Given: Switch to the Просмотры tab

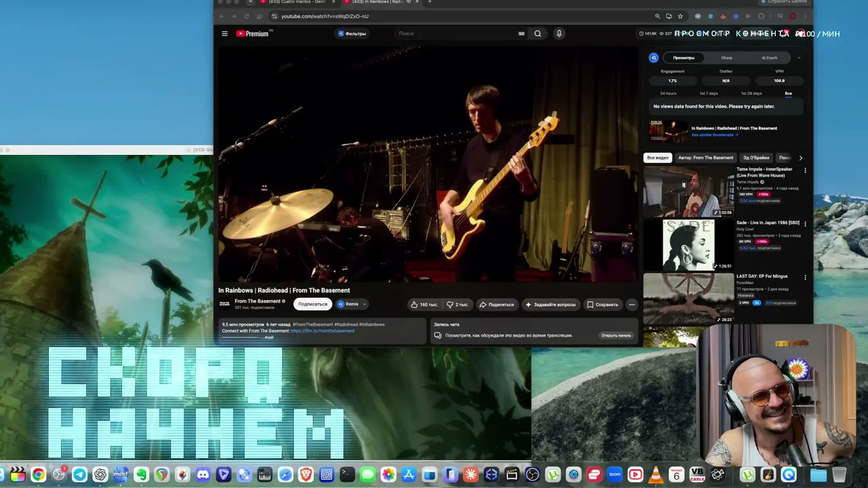Looking at the screenshot, I should click(x=684, y=58).
